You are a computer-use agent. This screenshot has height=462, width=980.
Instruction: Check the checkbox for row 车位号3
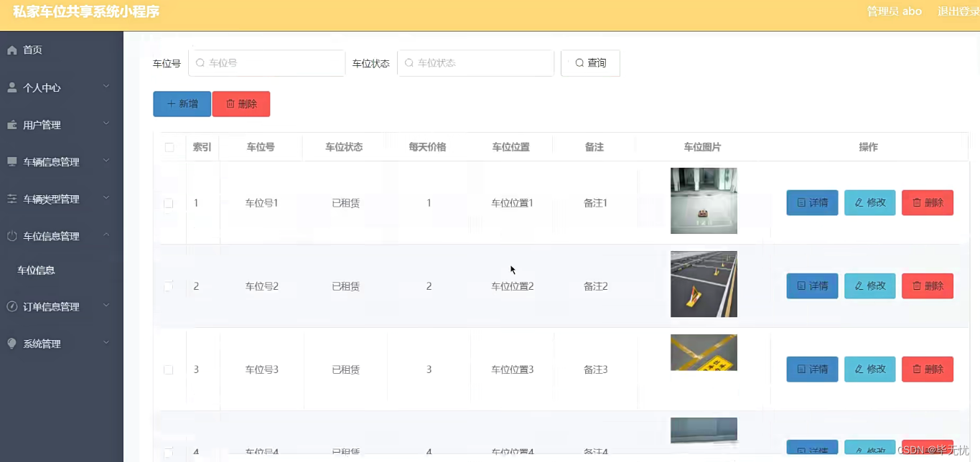(169, 370)
